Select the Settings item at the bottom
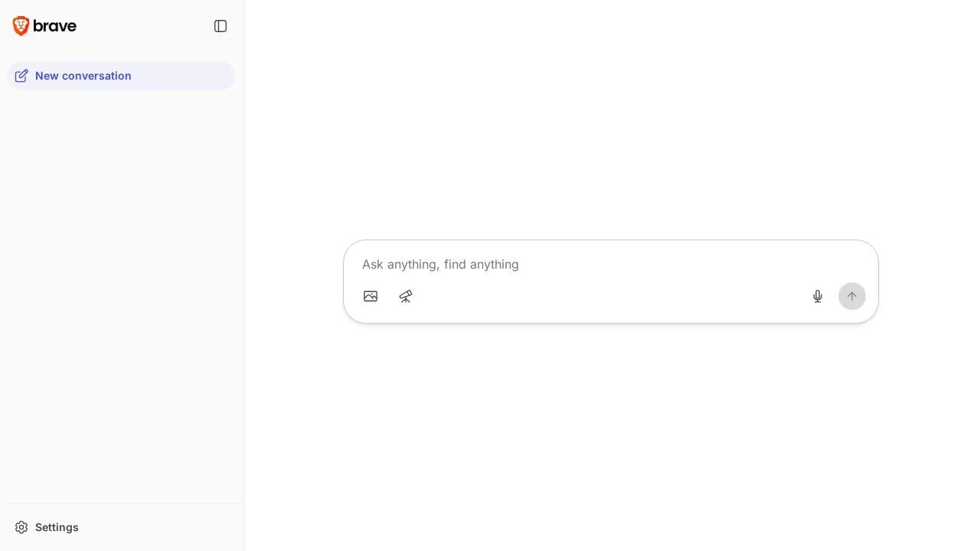This screenshot has width=980, height=551. [57, 527]
